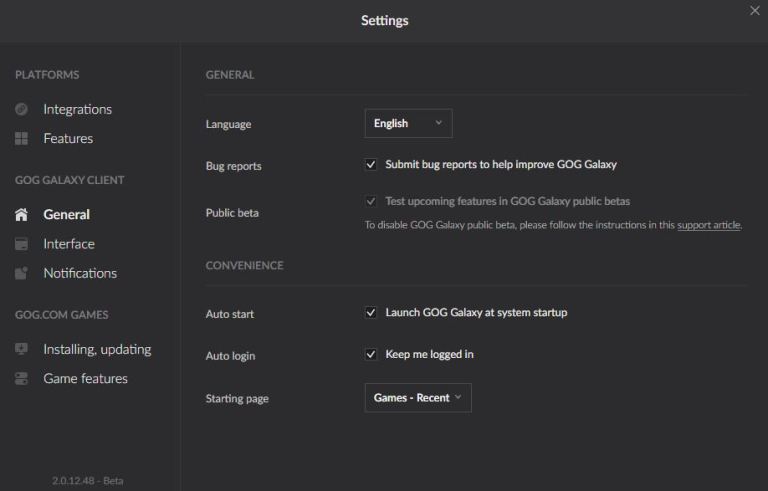The width and height of the screenshot is (768, 491).
Task: Click the GOG.COM GAMES sidebar heading
Action: [62, 315]
